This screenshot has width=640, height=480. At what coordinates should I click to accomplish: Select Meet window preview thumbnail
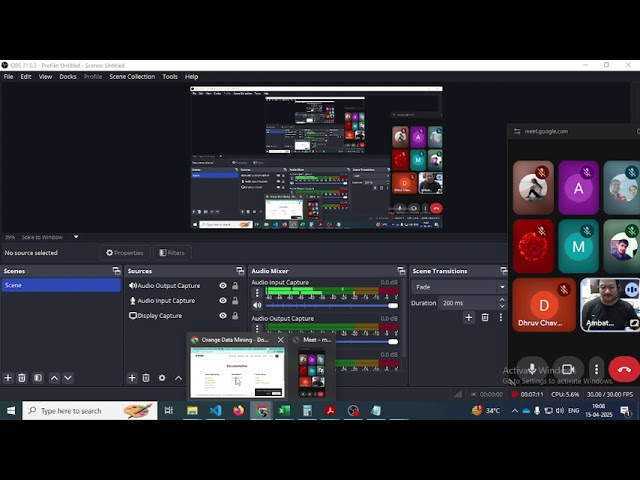312,372
